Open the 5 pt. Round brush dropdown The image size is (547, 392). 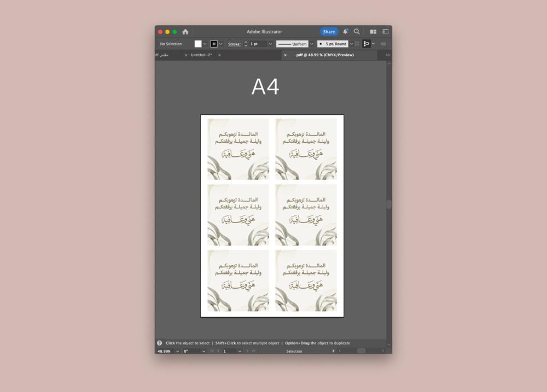351,44
